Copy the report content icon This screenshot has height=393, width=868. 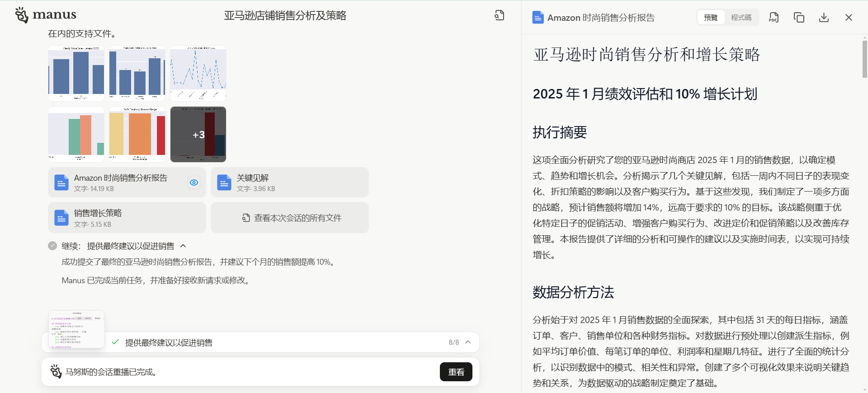[x=799, y=18]
